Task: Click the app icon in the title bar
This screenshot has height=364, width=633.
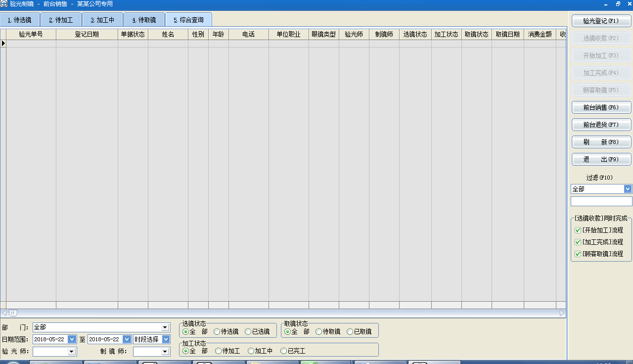Action: point(4,4)
